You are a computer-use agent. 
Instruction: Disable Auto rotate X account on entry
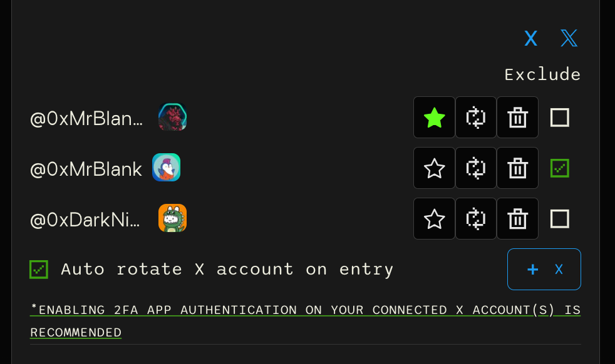[x=39, y=270]
